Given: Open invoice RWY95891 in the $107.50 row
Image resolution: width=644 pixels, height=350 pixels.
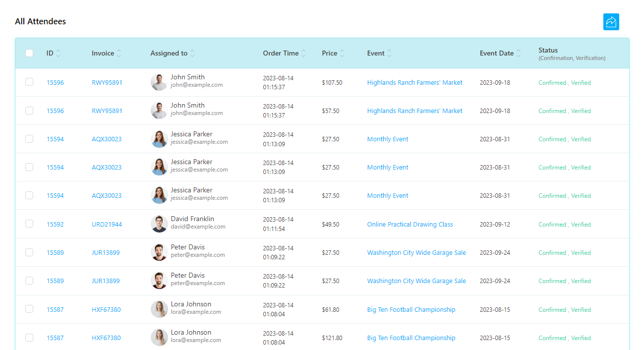Looking at the screenshot, I should pos(107,83).
